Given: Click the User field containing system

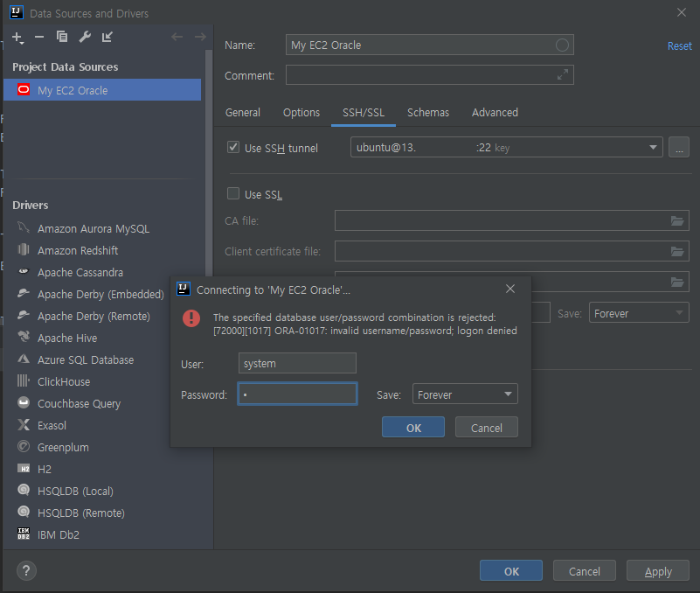Looking at the screenshot, I should tap(297, 363).
